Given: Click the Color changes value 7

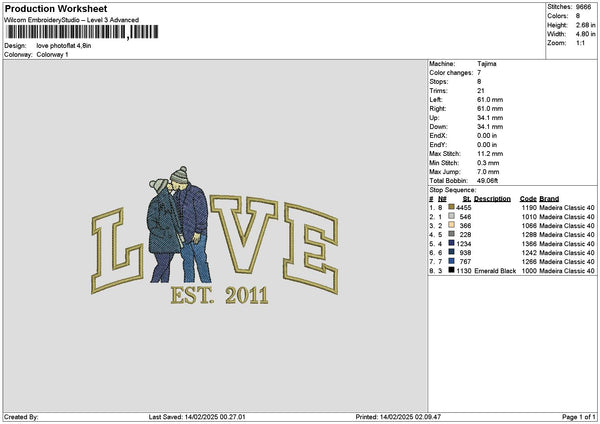Looking at the screenshot, I should coord(479,73).
